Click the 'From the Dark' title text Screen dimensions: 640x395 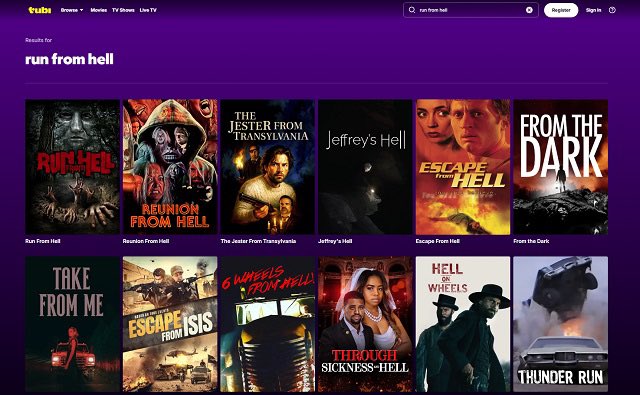click(x=531, y=241)
